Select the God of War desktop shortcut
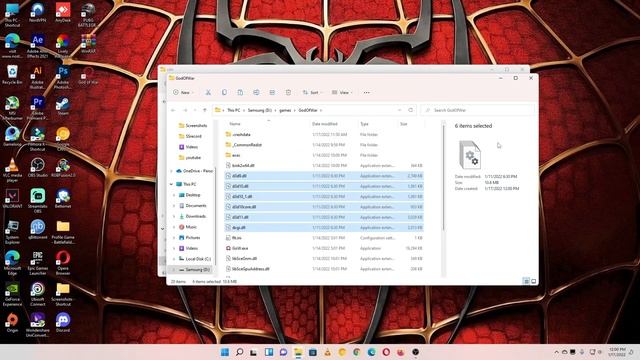Viewport: 640px width, 360px height. (88, 76)
